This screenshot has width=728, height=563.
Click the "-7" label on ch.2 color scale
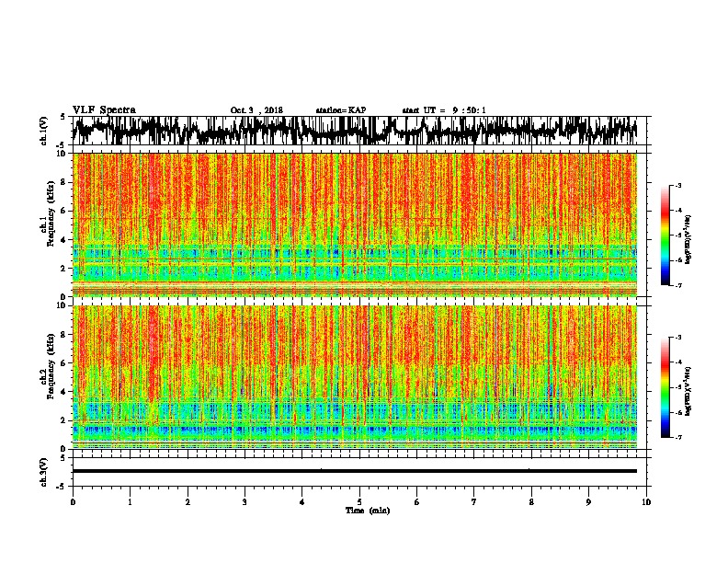tap(677, 438)
